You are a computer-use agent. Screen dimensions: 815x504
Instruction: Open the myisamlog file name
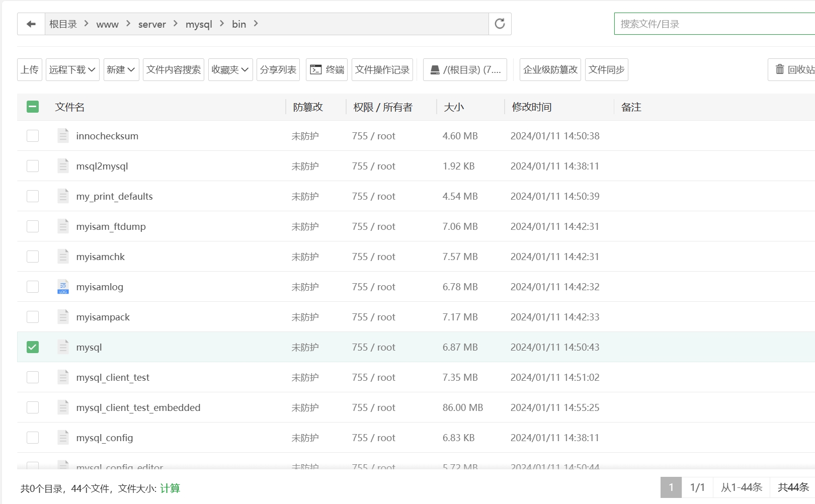pyautogui.click(x=100, y=287)
